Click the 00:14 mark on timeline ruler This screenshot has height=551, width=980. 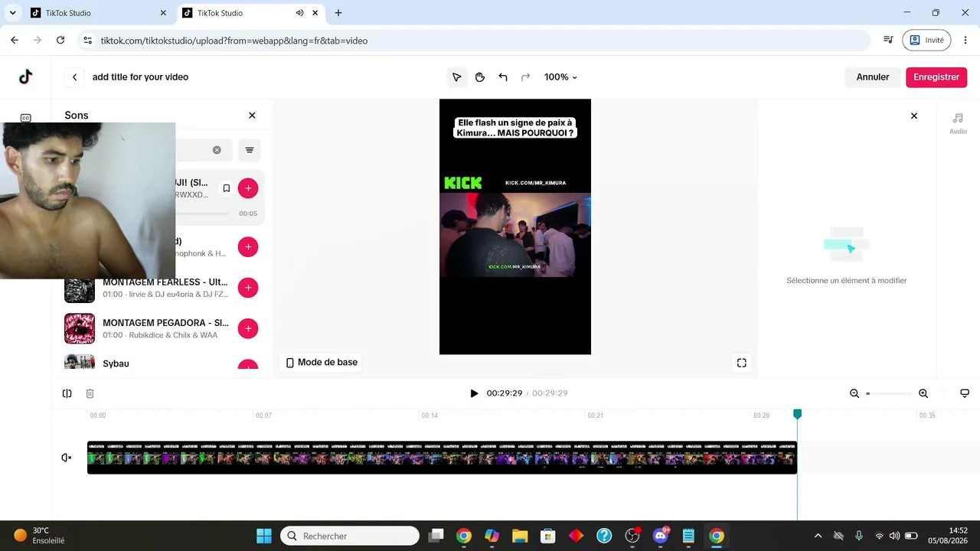point(430,416)
